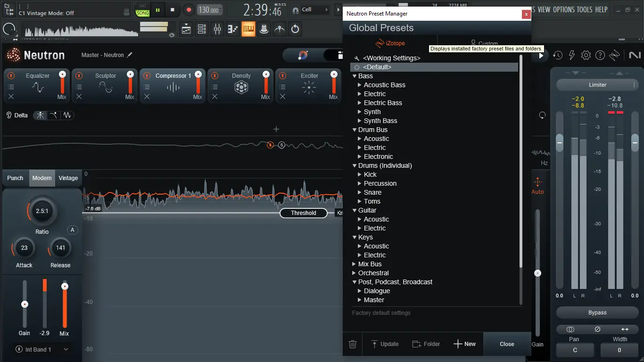Click the Limiter three-dot options icon
Image resolution: width=644 pixels, height=362 pixels.
(x=634, y=85)
